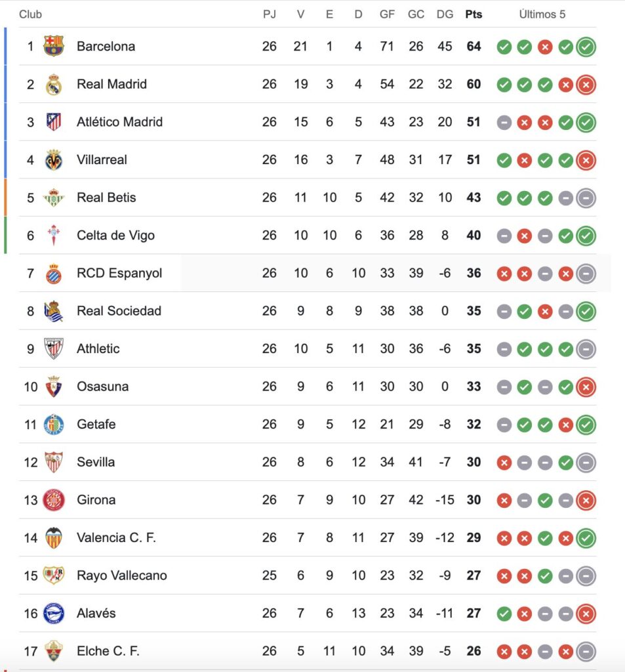625x672 pixels.
Task: Click the DG column header
Action: (445, 14)
